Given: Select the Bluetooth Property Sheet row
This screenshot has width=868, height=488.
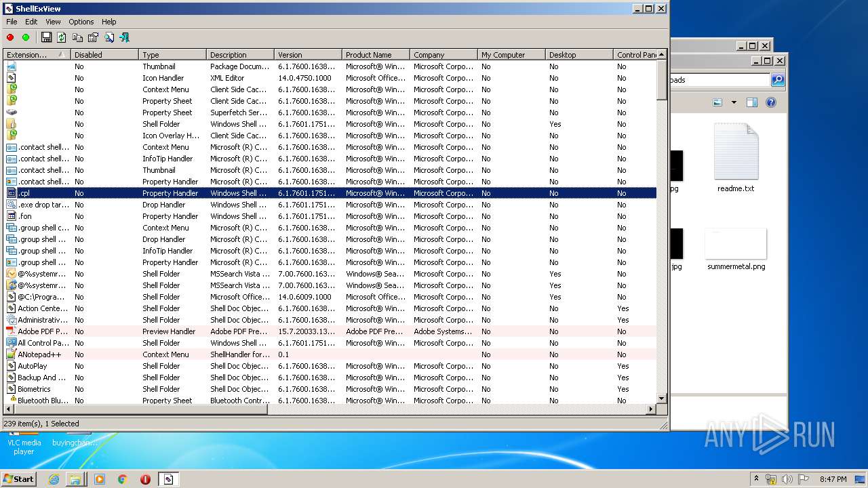Looking at the screenshot, I should coord(330,400).
